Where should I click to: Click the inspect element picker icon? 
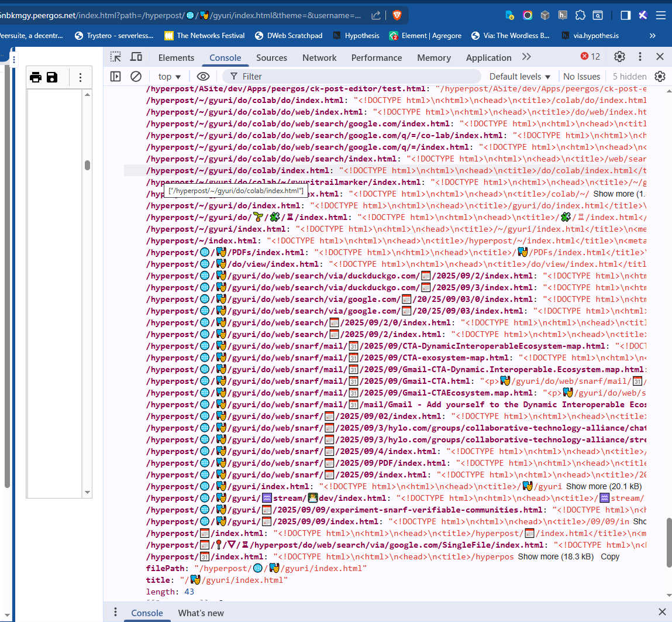click(x=116, y=57)
